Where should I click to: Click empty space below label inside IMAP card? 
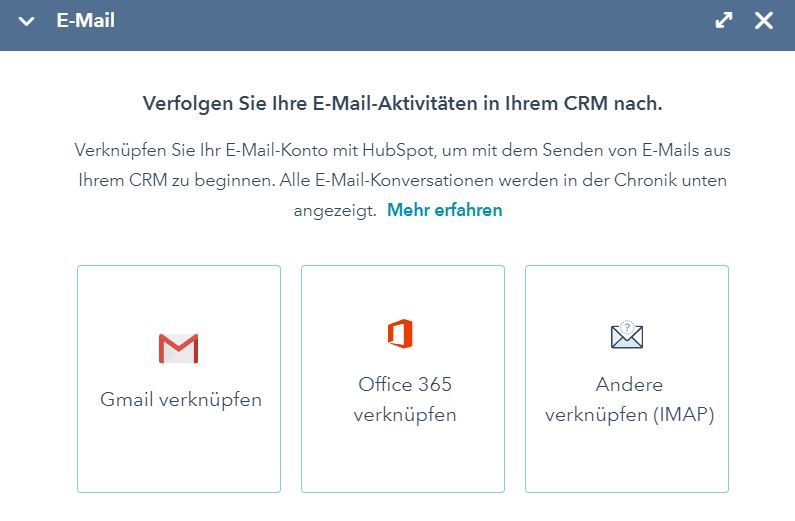pos(627,462)
